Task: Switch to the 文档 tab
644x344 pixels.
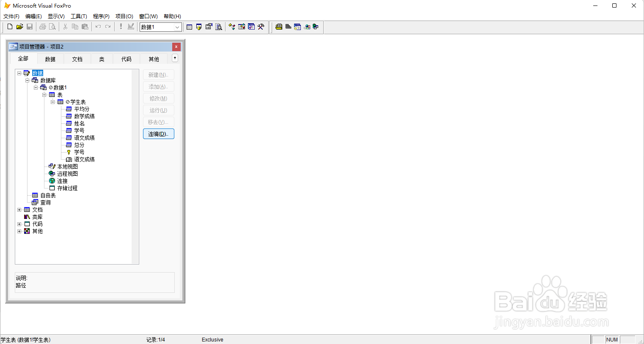Action: pyautogui.click(x=77, y=59)
